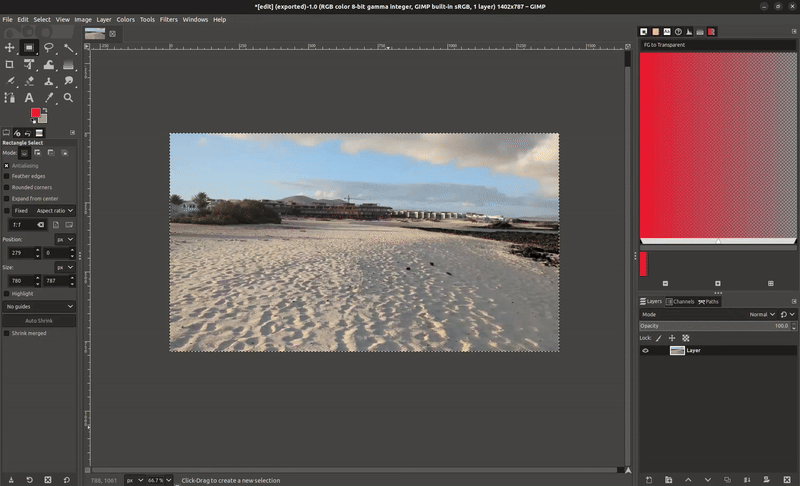This screenshot has height=486, width=800.
Task: Click the Eraser tool
Action: (x=29, y=81)
